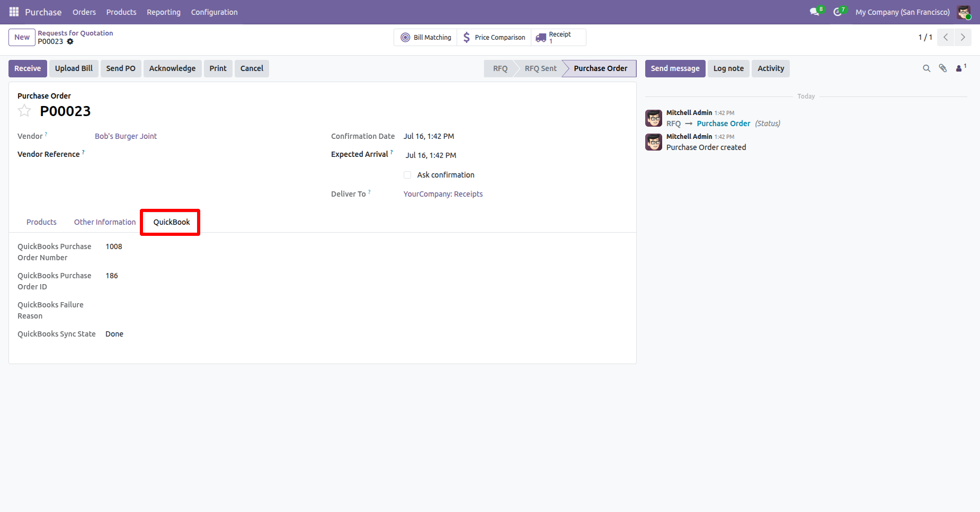Open the Bob's Burger Joint vendor link
980x512 pixels.
click(x=126, y=136)
